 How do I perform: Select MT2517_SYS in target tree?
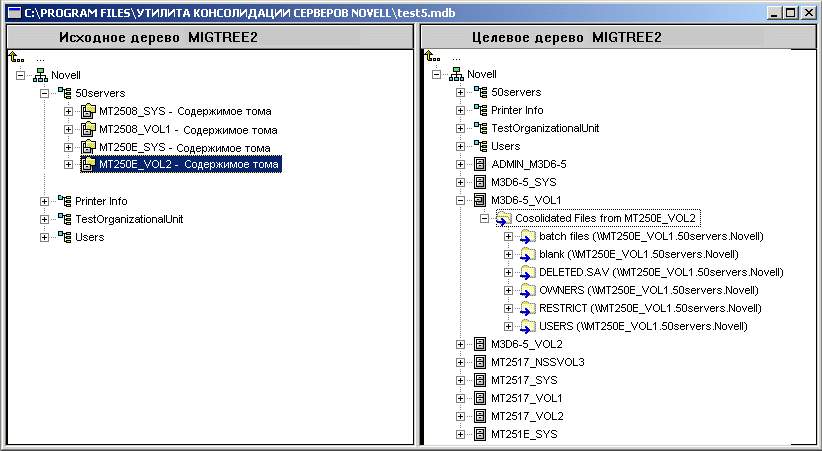[x=524, y=380]
